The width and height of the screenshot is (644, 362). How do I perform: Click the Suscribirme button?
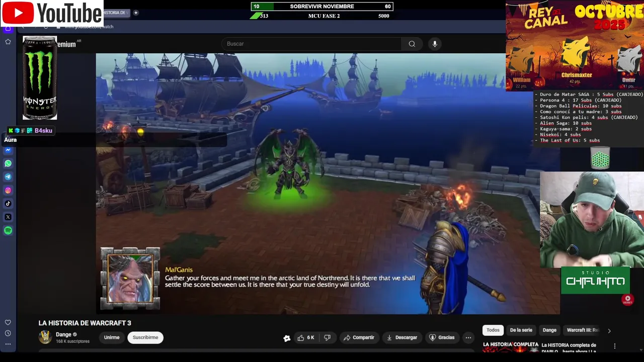[x=145, y=337]
